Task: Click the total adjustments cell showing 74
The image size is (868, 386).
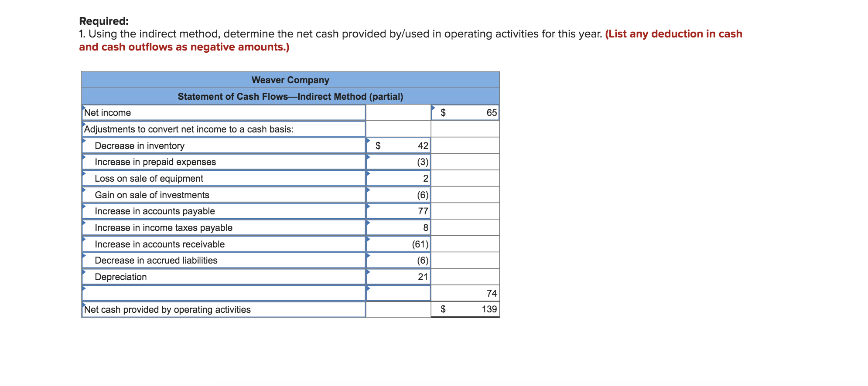Action: 465,293
